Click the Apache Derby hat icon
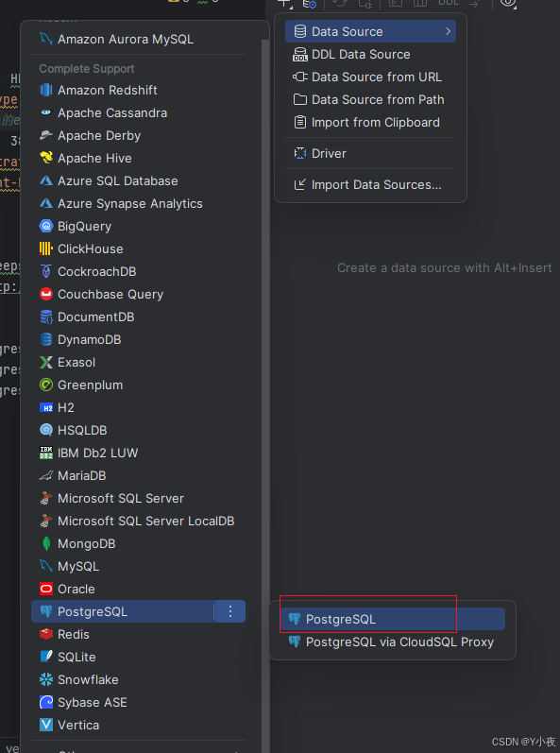The height and width of the screenshot is (753, 560). 46,135
